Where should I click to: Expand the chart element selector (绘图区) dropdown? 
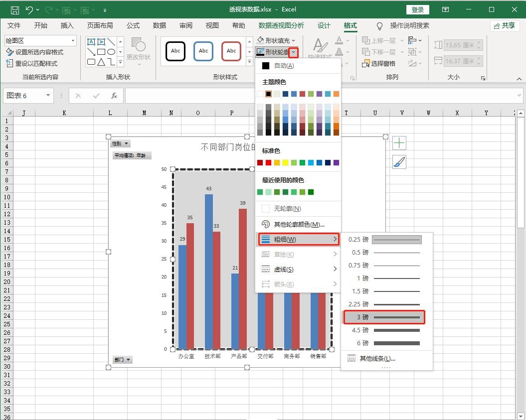73,41
